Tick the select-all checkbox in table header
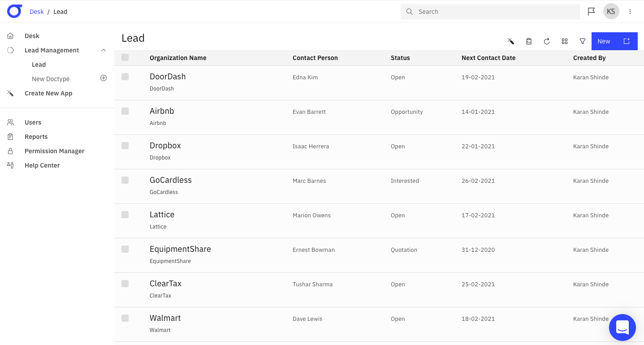644x345 pixels. pos(125,57)
